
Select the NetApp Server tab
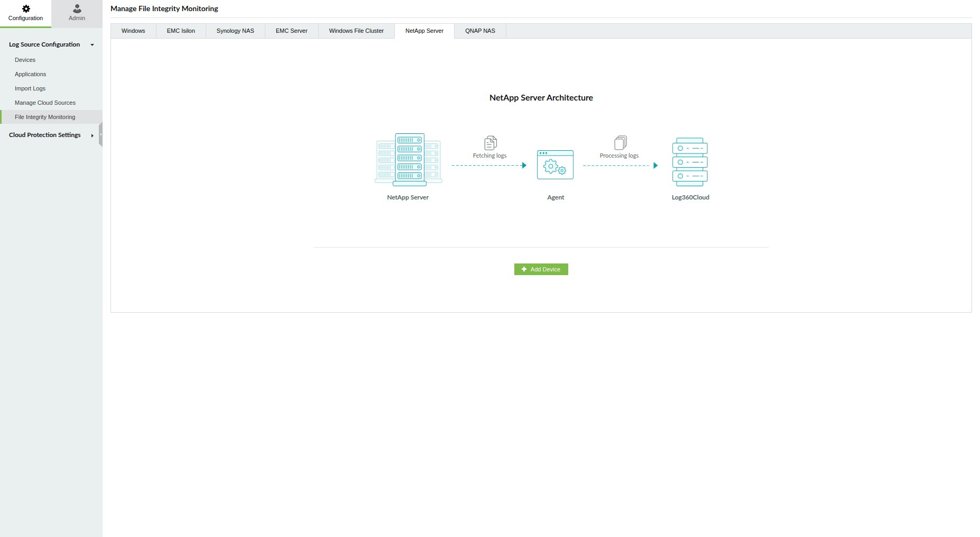pyautogui.click(x=424, y=31)
